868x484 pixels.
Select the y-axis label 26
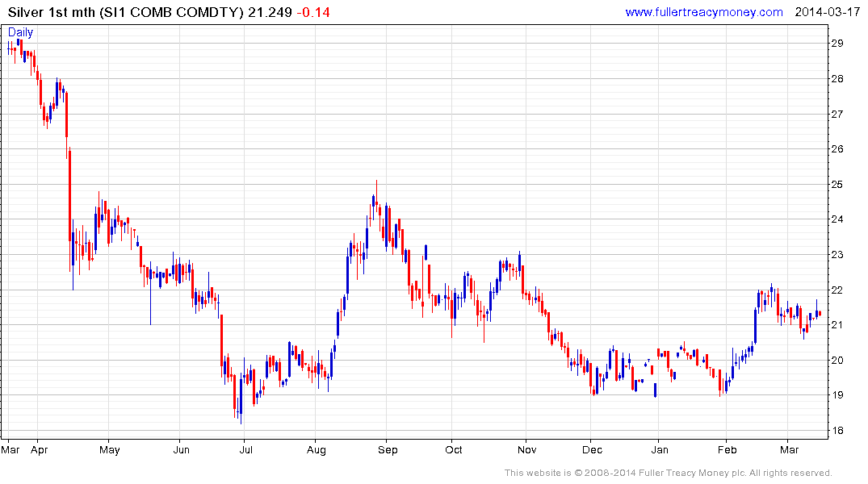[837, 149]
